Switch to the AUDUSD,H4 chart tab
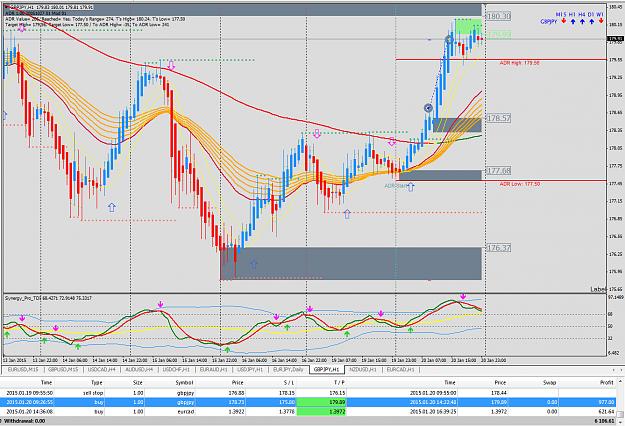625x426 pixels. [x=139, y=370]
